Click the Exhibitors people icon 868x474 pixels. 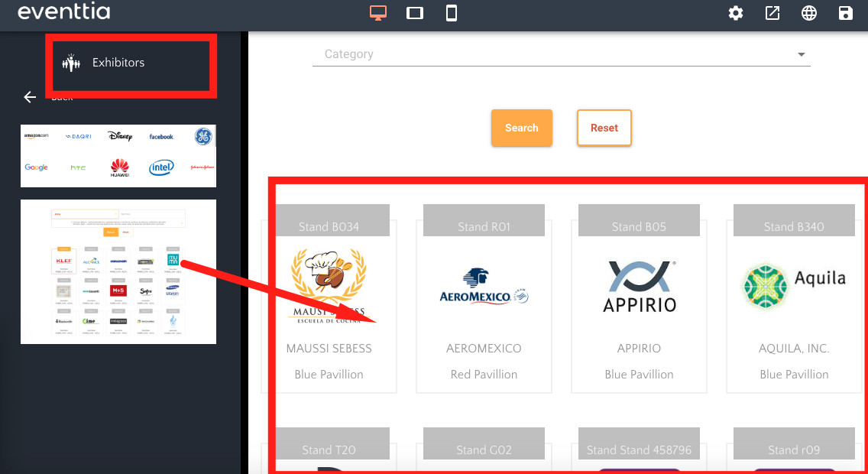tap(71, 63)
